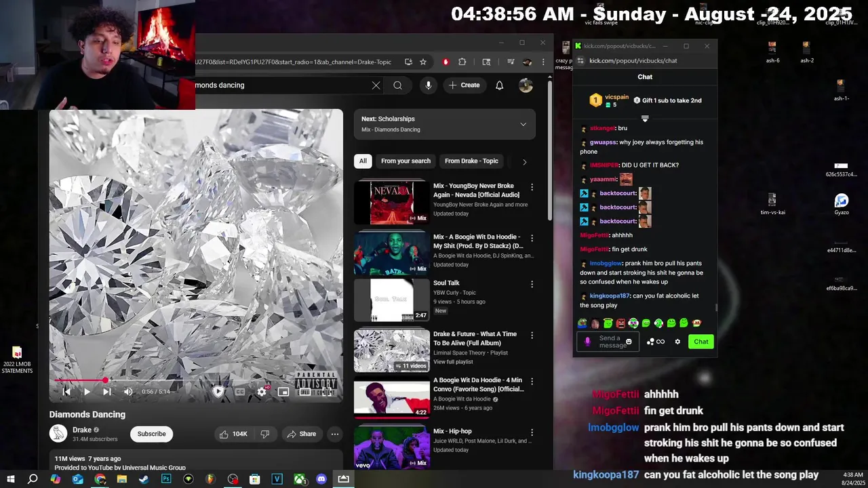Play the Diamonds Dancing video
The image size is (868, 488).
point(87,391)
